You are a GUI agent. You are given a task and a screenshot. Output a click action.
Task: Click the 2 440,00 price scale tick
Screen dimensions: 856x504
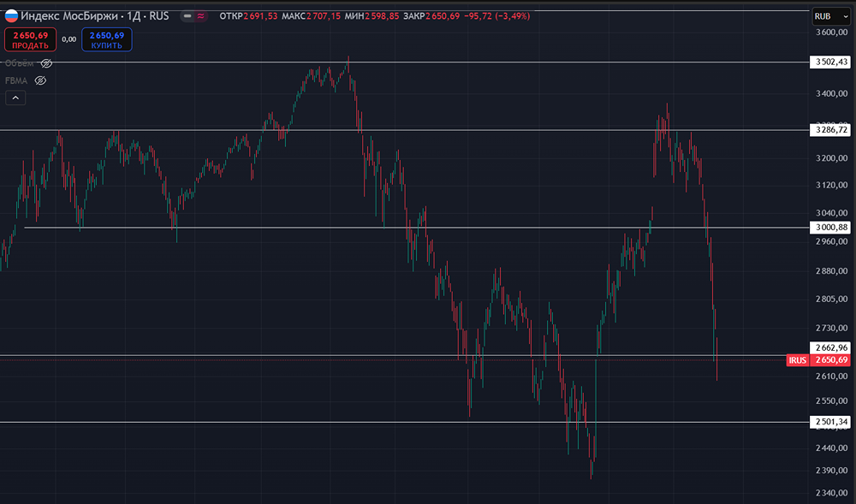coord(831,448)
